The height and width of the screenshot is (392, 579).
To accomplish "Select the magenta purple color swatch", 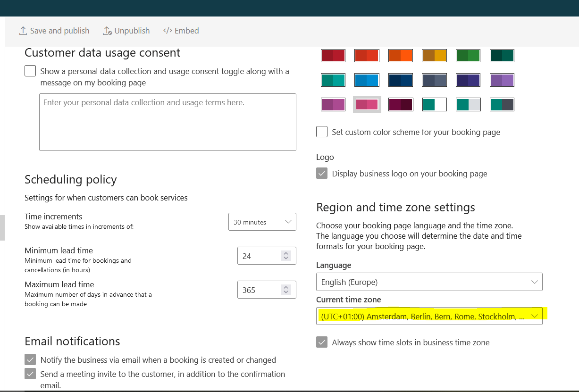I will point(333,104).
